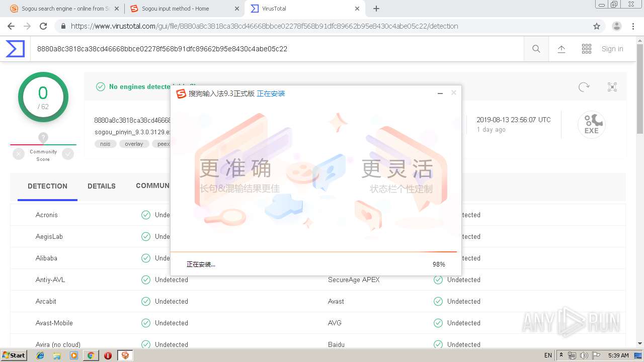
Task: Click the AVG engine name
Action: pos(335,323)
